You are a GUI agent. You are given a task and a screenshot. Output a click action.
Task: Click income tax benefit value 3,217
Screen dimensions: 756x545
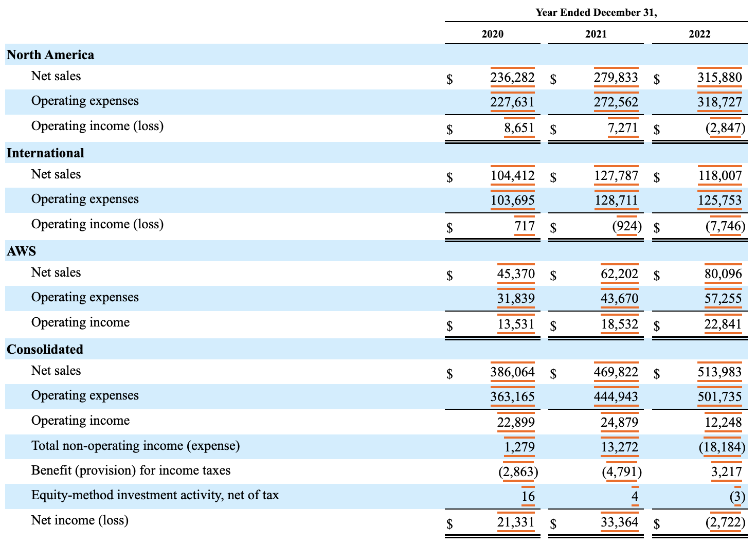click(727, 472)
